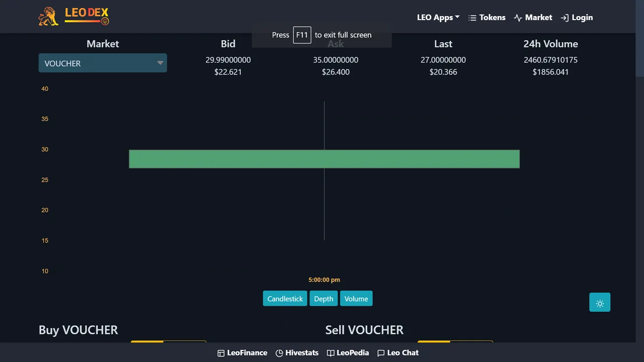This screenshot has height=362, width=644.
Task: Click the 24h Volume value 2460.67910175
Action: coord(550,60)
